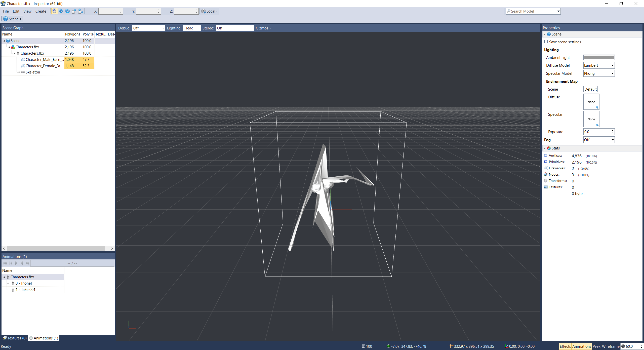Image resolution: width=644 pixels, height=350 pixels.
Task: Switch to the Textures (0) tab
Action: click(15, 338)
